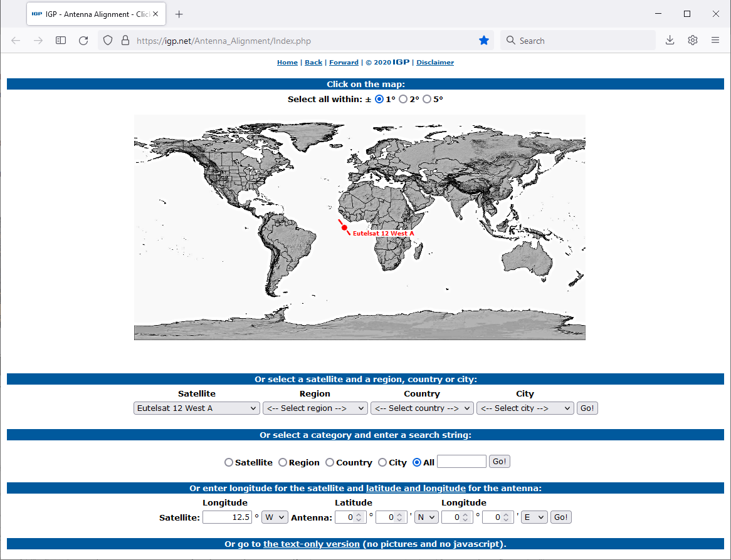Choose the Country search category radio
This screenshot has width=731, height=560.
coord(330,462)
